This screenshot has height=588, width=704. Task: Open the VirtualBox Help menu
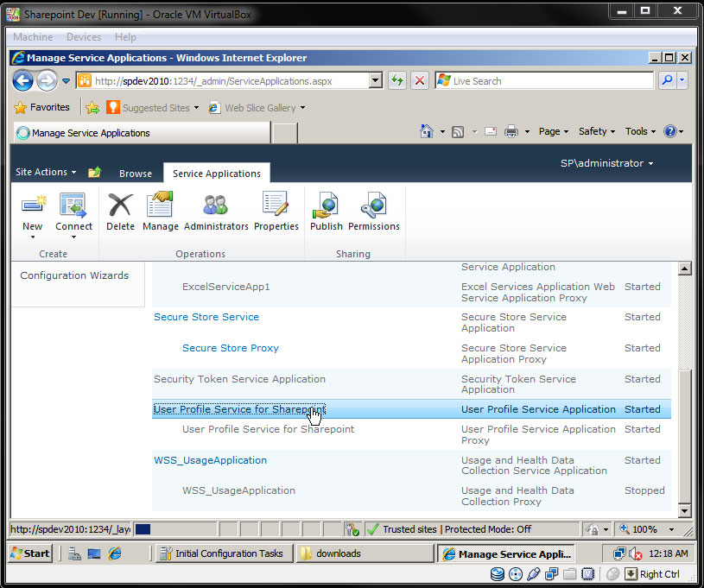pos(125,37)
